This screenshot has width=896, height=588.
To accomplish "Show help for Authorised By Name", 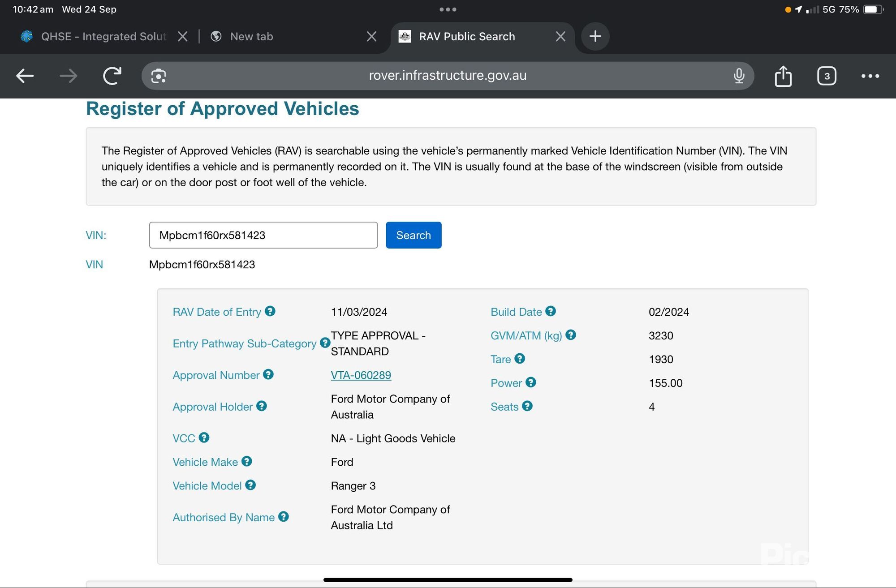I will coord(283,517).
